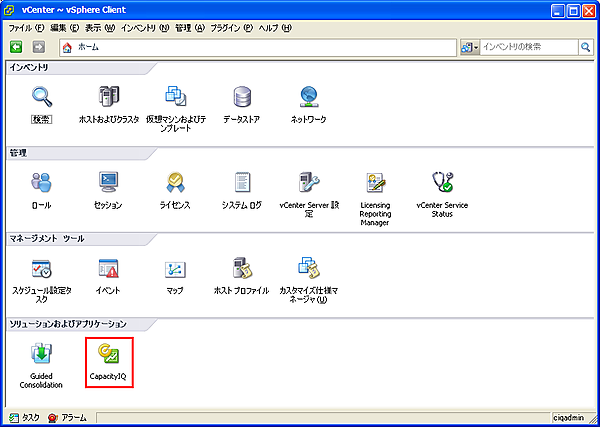
Task: Click the ciqadmin user label
Action: point(569,417)
